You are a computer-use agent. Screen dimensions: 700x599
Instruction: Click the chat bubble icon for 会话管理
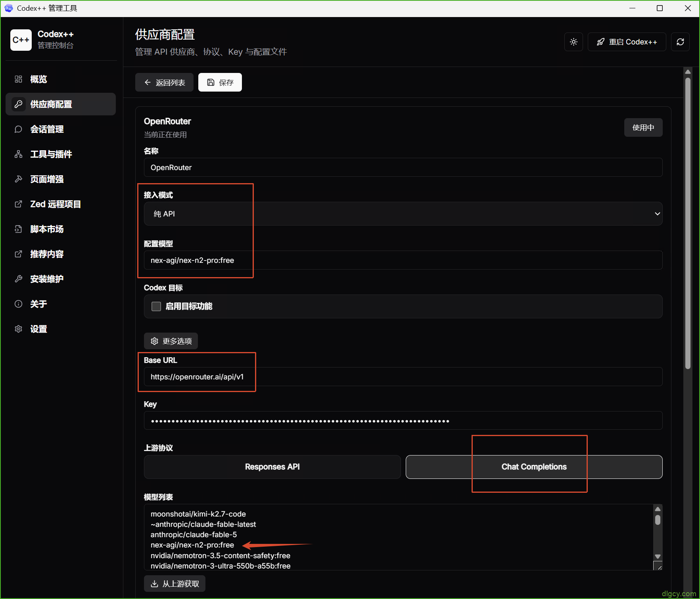coord(18,129)
